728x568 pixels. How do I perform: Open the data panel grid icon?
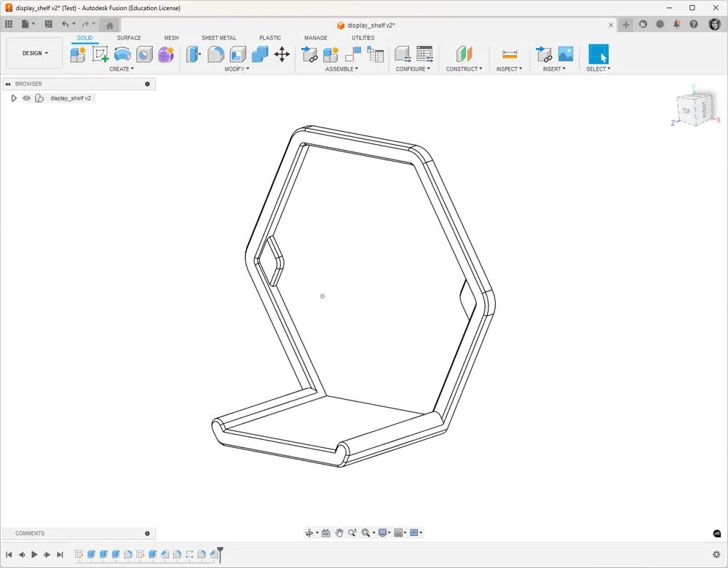tap(8, 24)
